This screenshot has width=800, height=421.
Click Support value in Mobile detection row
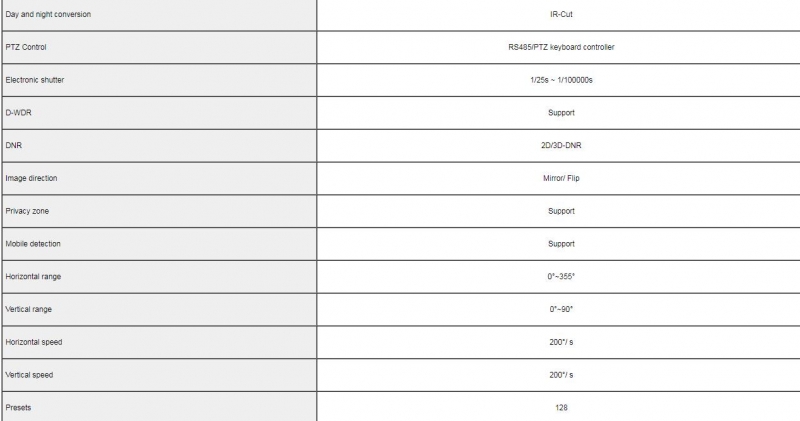(561, 244)
